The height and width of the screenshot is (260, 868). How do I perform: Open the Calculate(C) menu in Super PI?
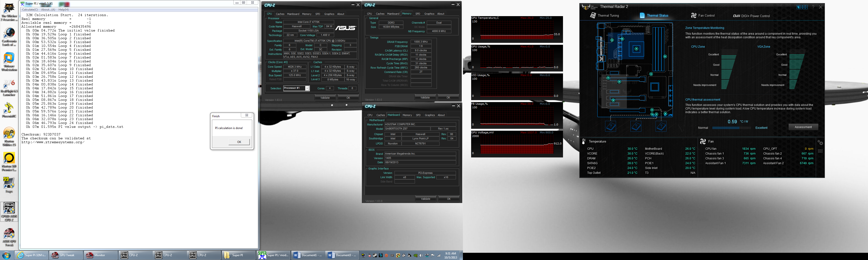click(x=30, y=10)
